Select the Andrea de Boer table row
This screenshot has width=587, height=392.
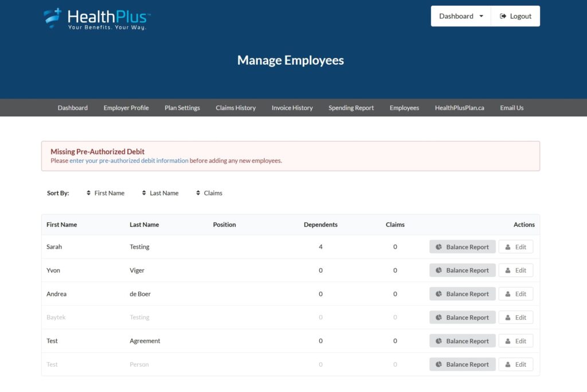point(229,294)
